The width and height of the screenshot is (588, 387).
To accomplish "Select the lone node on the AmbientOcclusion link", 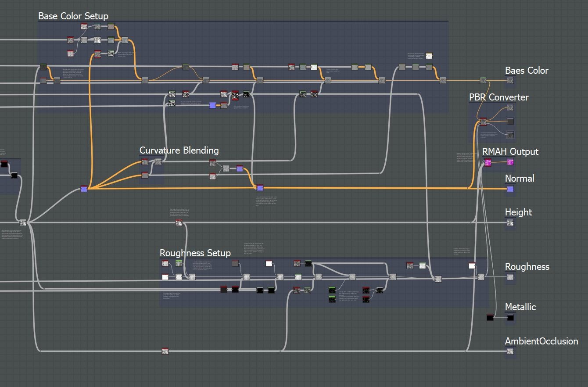I will pos(165,351).
